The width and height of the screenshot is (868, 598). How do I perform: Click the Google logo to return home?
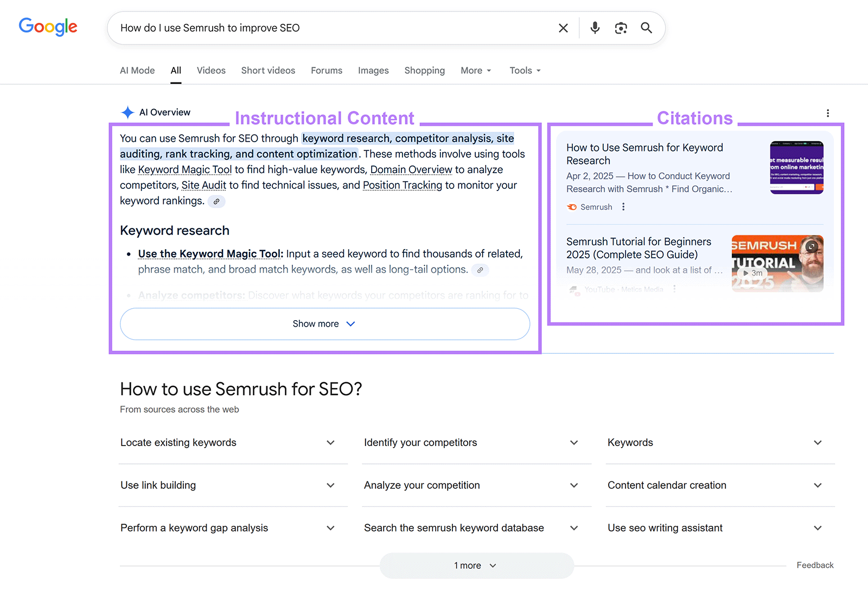click(x=48, y=27)
